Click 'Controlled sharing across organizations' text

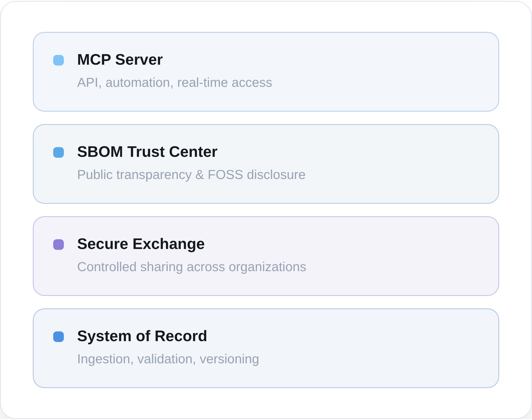[192, 267]
